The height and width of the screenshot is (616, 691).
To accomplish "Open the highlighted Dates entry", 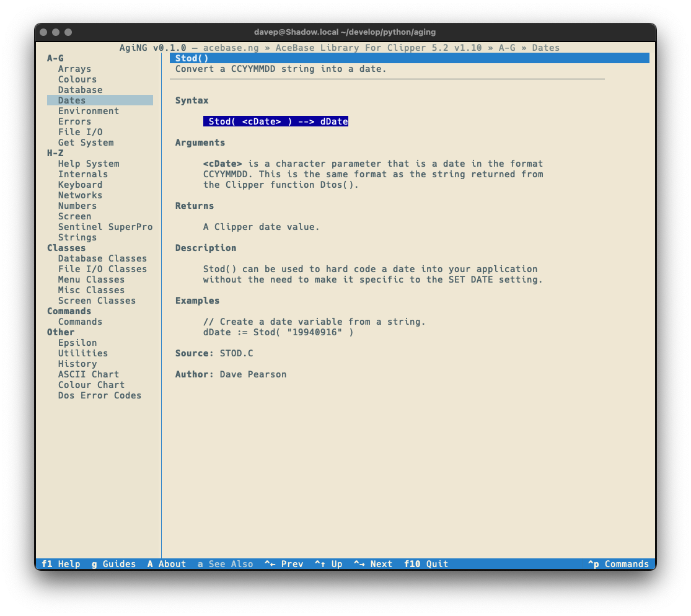I will tap(72, 100).
